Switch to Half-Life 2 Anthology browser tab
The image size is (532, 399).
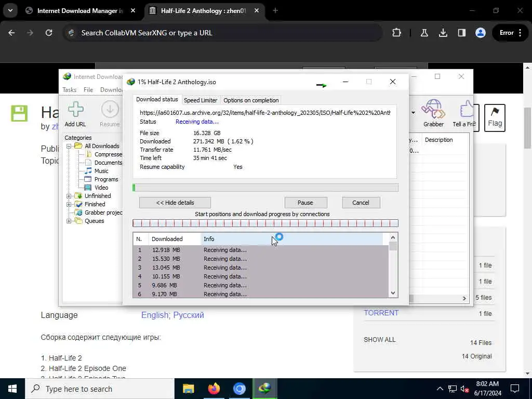coord(205,11)
